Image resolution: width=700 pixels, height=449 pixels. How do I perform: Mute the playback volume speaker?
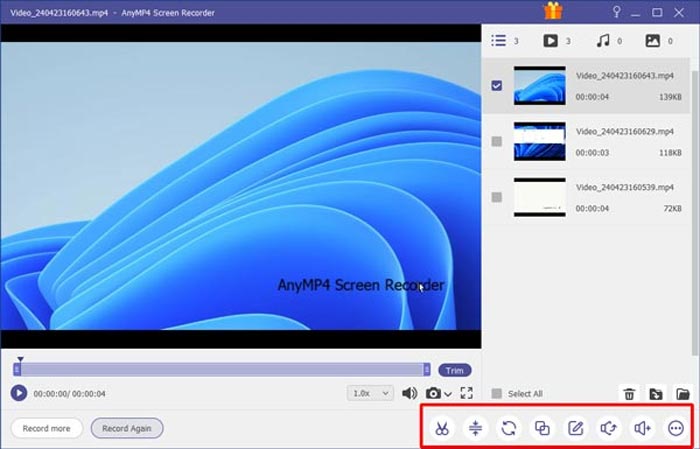coord(409,393)
